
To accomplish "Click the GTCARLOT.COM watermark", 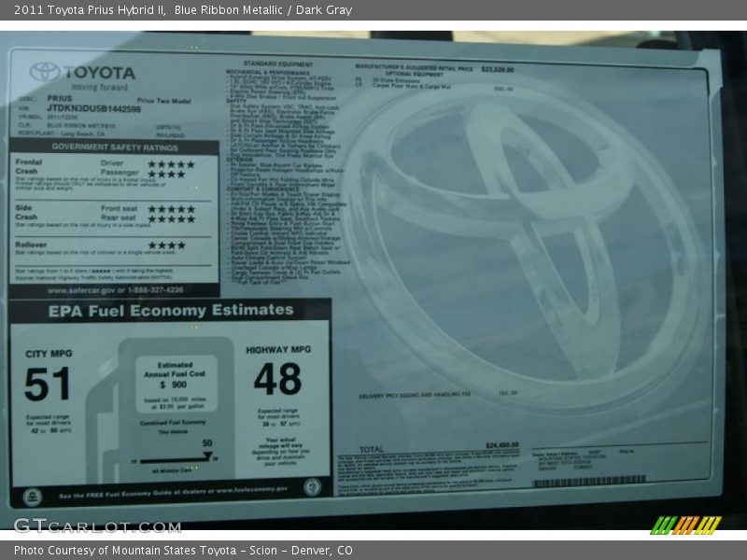I will point(96,525).
